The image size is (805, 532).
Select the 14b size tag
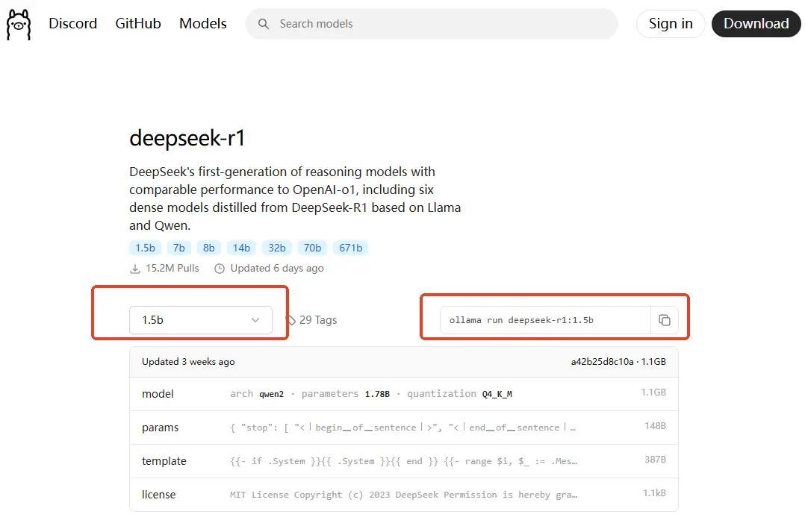click(241, 248)
